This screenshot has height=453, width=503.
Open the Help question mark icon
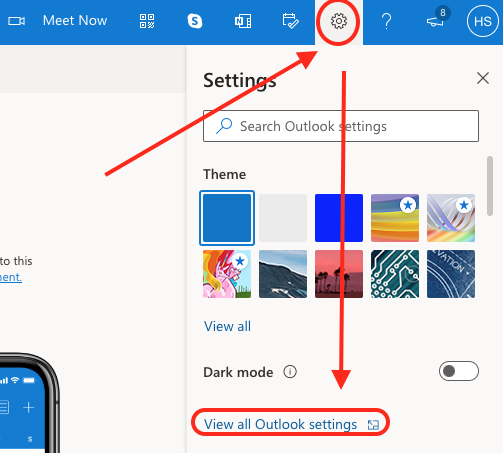[x=387, y=21]
